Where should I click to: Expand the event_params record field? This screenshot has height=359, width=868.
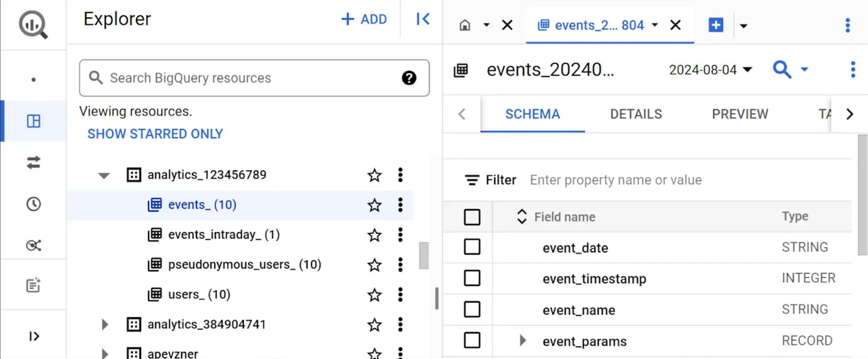point(523,341)
